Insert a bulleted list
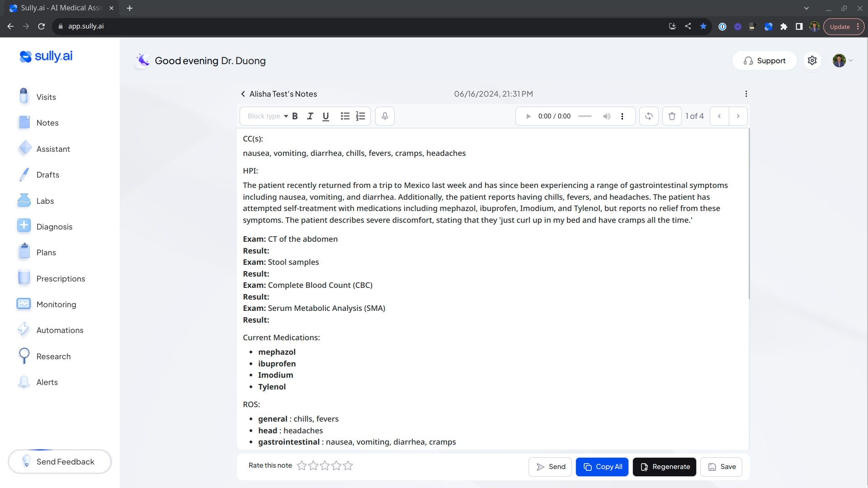The image size is (868, 488). pos(345,116)
